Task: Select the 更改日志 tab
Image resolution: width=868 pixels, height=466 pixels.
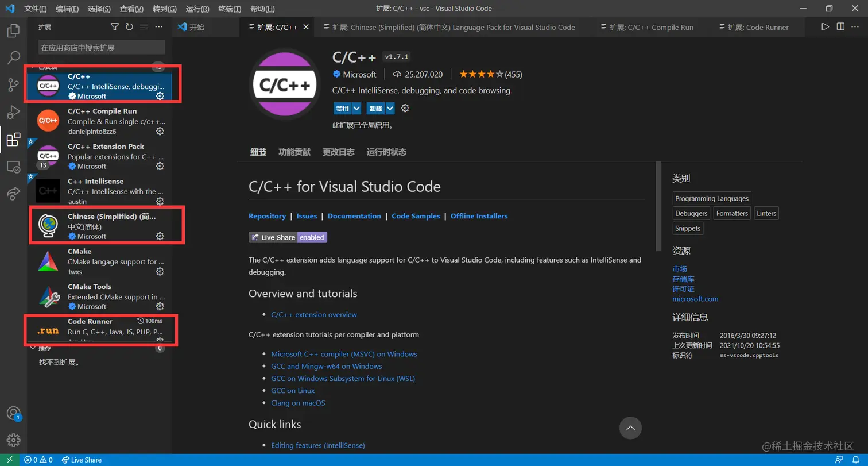Action: [339, 152]
